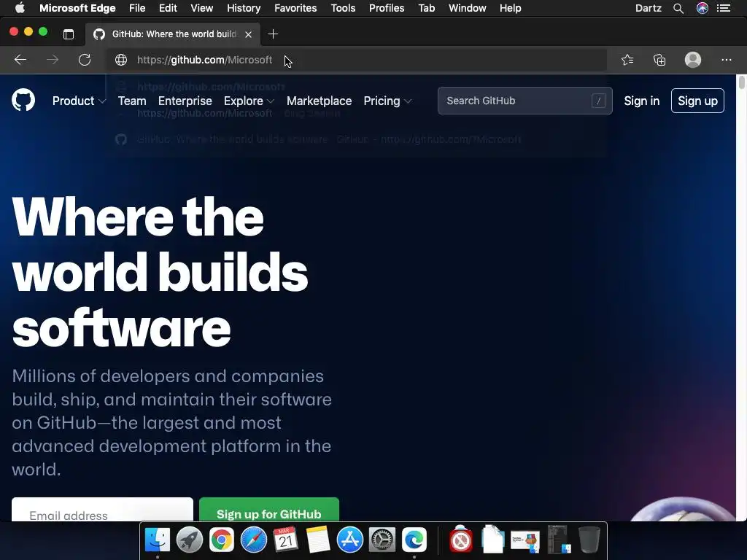The height and width of the screenshot is (560, 747).
Task: Open Notification Center menu bar icon
Action: pyautogui.click(x=724, y=8)
